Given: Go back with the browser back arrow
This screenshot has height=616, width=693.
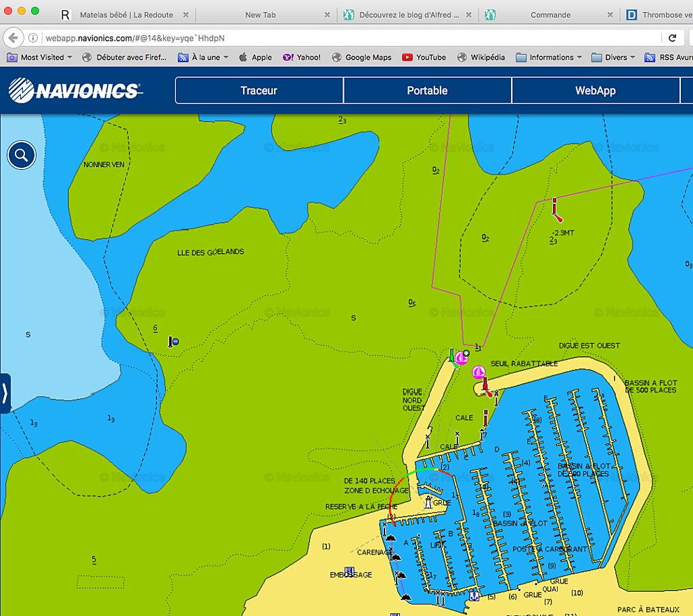Looking at the screenshot, I should 14,38.
